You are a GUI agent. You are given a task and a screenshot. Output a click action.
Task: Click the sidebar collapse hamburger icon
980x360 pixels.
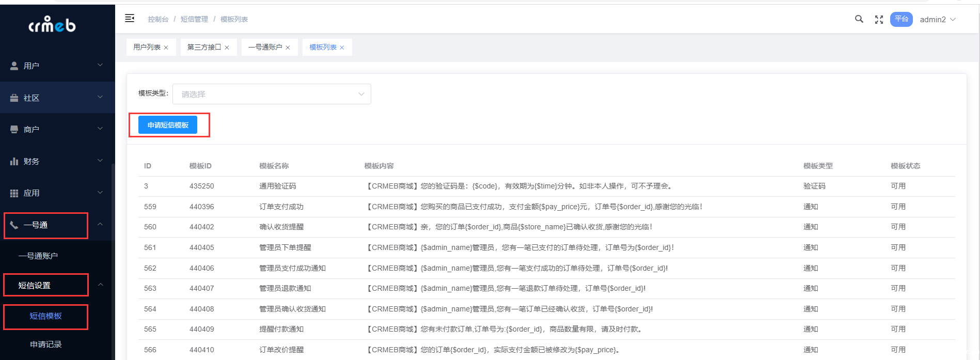(x=130, y=19)
